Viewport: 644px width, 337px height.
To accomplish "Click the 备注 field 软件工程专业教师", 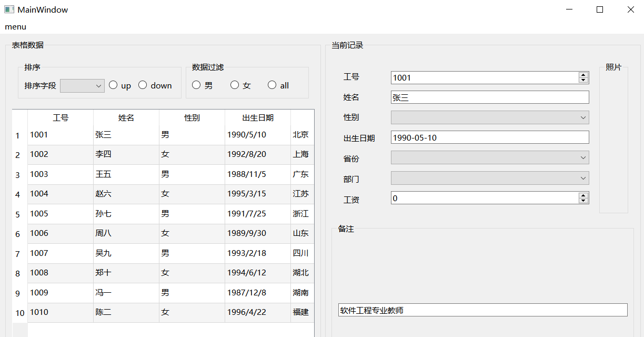I will point(483,310).
